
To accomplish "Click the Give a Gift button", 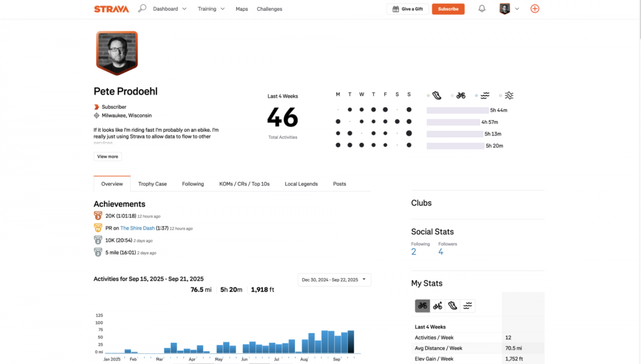I will tap(408, 9).
